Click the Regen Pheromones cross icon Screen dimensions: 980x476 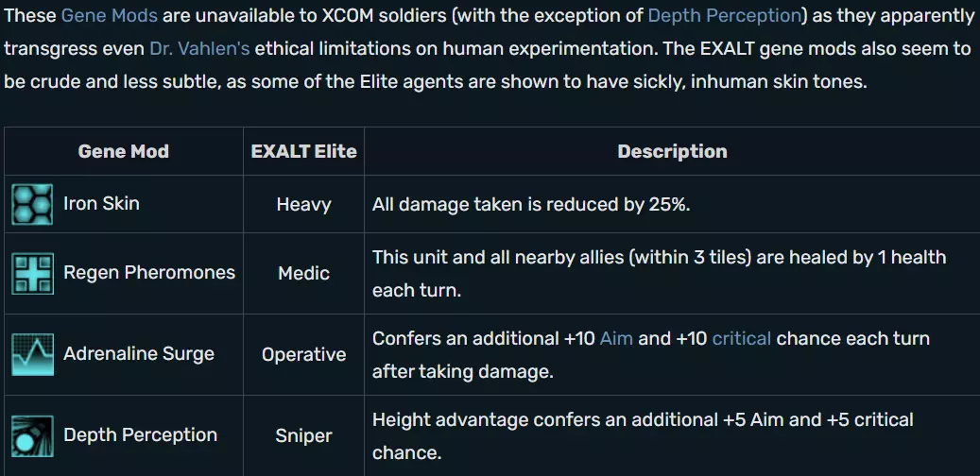point(32,273)
